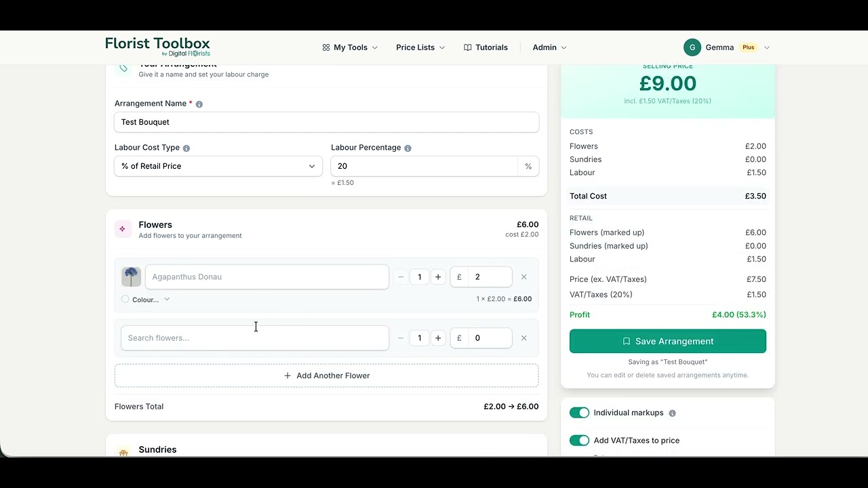Click the "1 × £2.00 = £6.00" text
The height and width of the screenshot is (488, 868).
(x=504, y=299)
